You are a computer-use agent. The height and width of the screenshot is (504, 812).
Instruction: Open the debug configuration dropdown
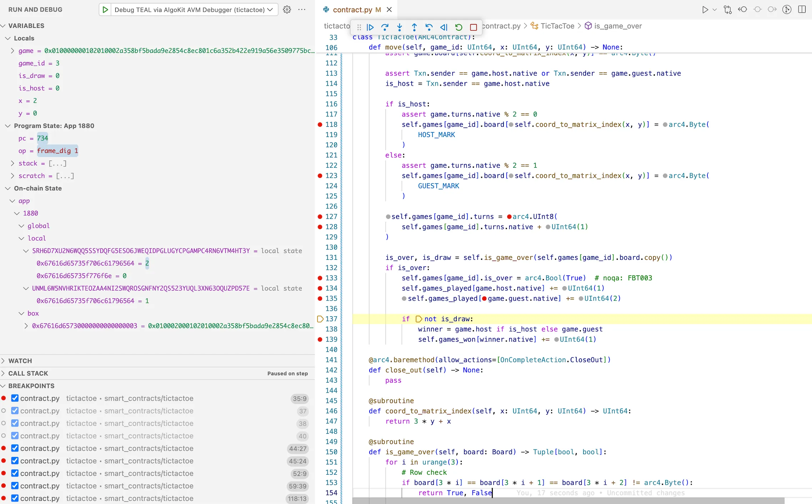click(270, 10)
